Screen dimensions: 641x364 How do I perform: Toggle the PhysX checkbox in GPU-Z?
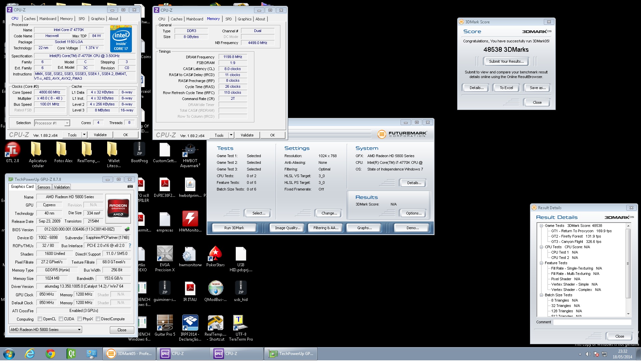79,319
